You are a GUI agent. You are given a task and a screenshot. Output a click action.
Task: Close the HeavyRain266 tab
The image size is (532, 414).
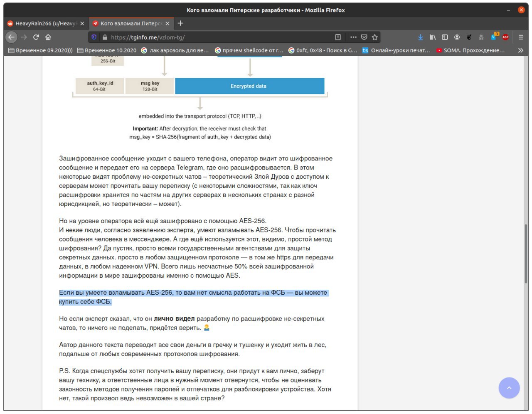(82, 24)
